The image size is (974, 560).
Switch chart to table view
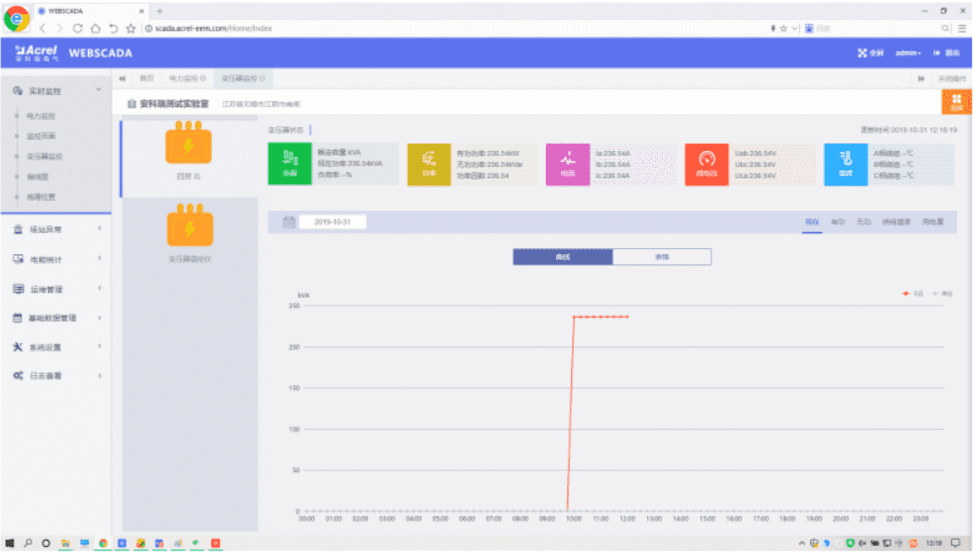pos(662,257)
